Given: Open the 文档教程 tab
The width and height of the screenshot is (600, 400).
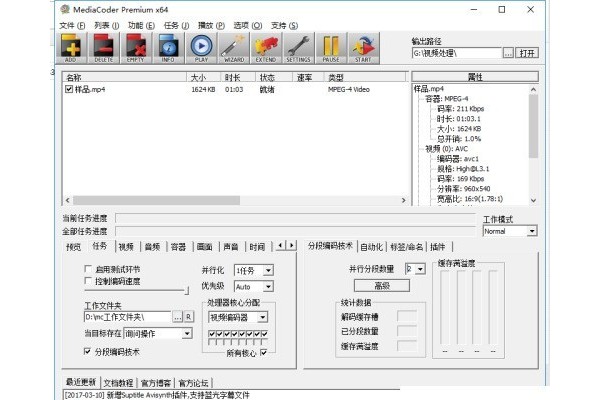Looking at the screenshot, I should (118, 383).
